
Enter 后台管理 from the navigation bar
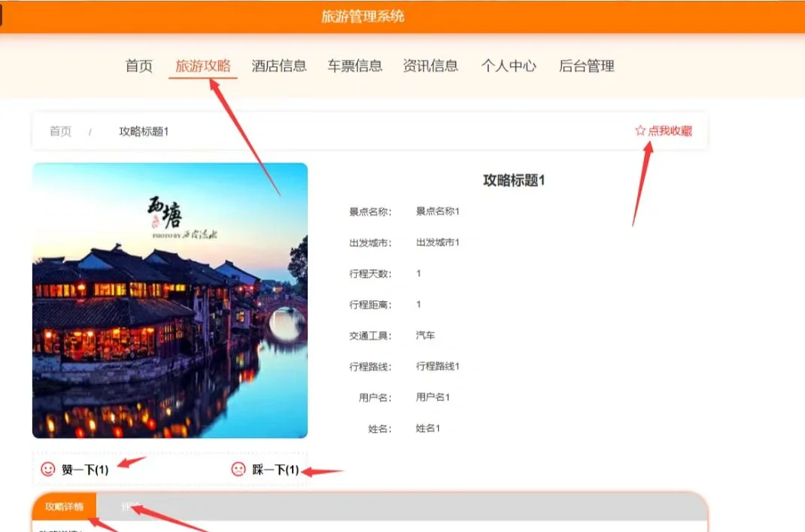[x=587, y=66]
